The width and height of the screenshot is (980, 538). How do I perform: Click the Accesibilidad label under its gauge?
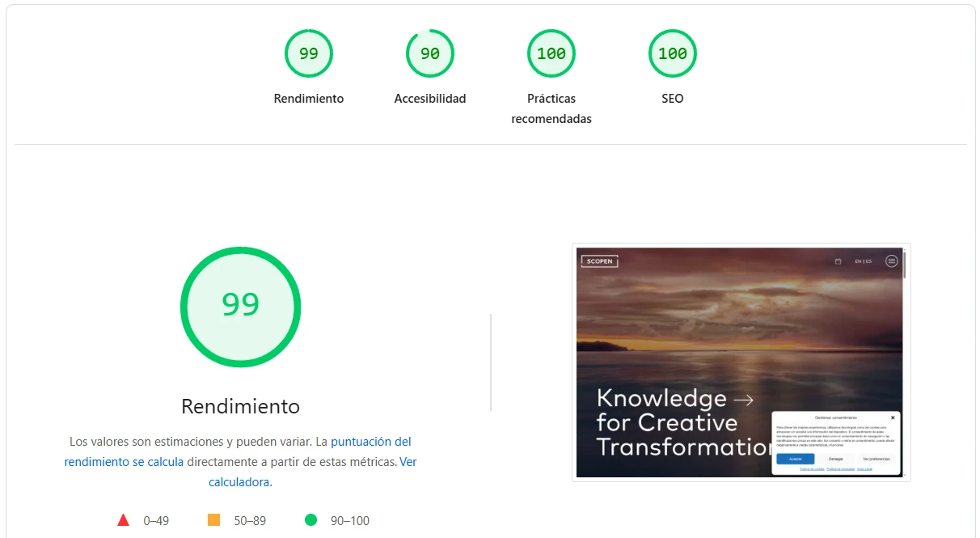429,99
